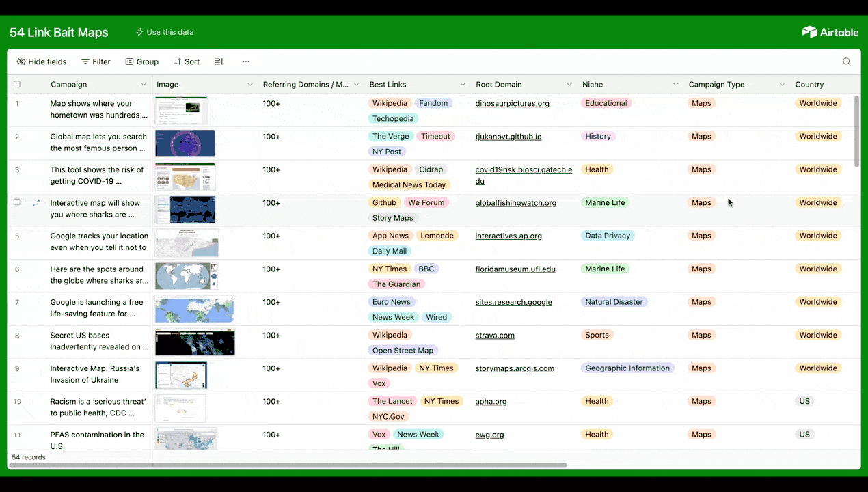
Task: Click the US country tag in row 10
Action: (804, 402)
